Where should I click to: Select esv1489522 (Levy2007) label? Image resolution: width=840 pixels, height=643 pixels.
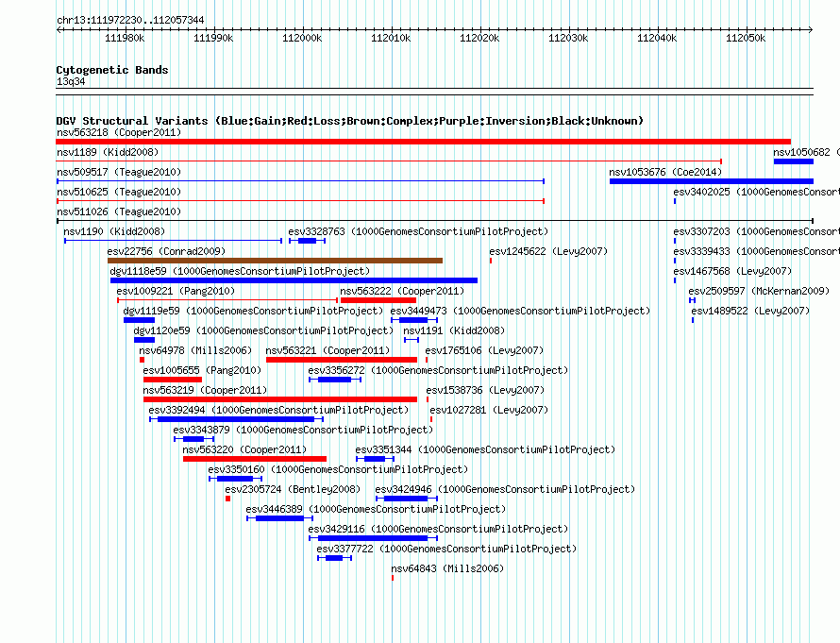click(750, 311)
